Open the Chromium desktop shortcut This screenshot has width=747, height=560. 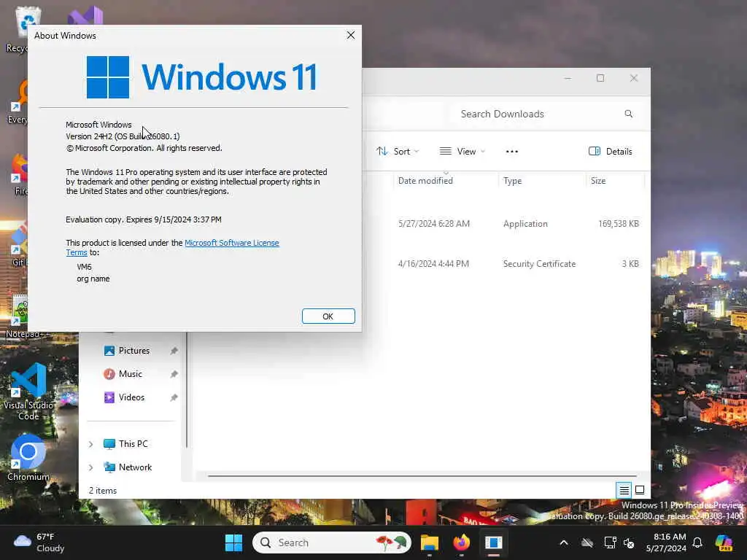(x=28, y=457)
